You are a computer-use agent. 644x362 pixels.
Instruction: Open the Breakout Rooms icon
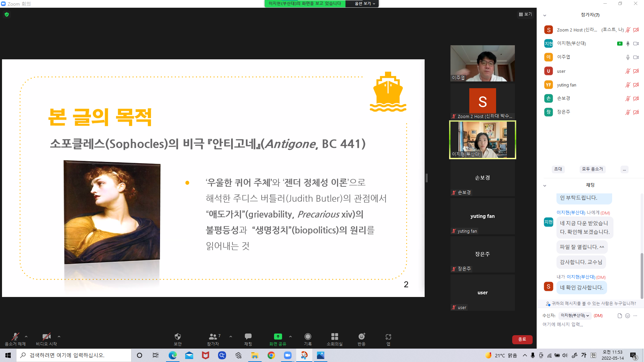[334, 337]
